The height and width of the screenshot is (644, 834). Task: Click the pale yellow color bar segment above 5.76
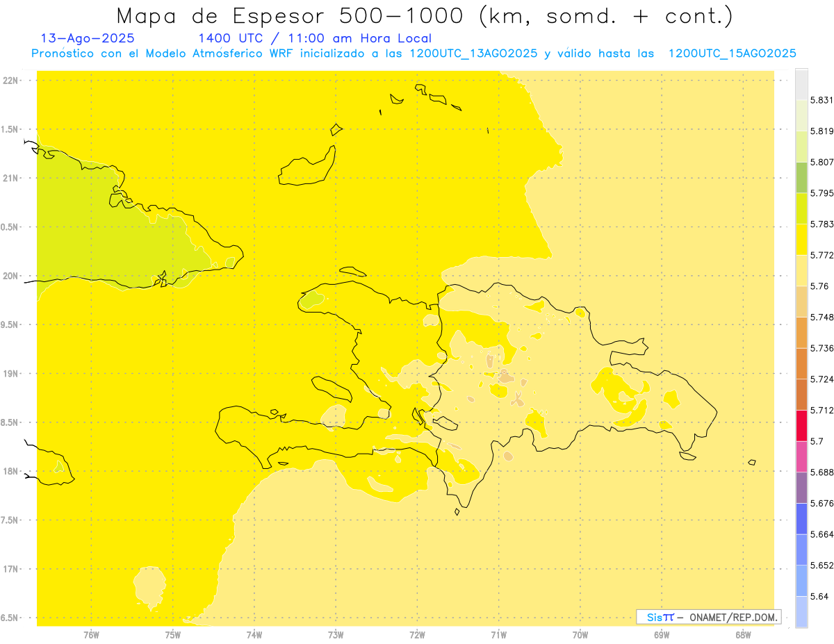coord(801,270)
